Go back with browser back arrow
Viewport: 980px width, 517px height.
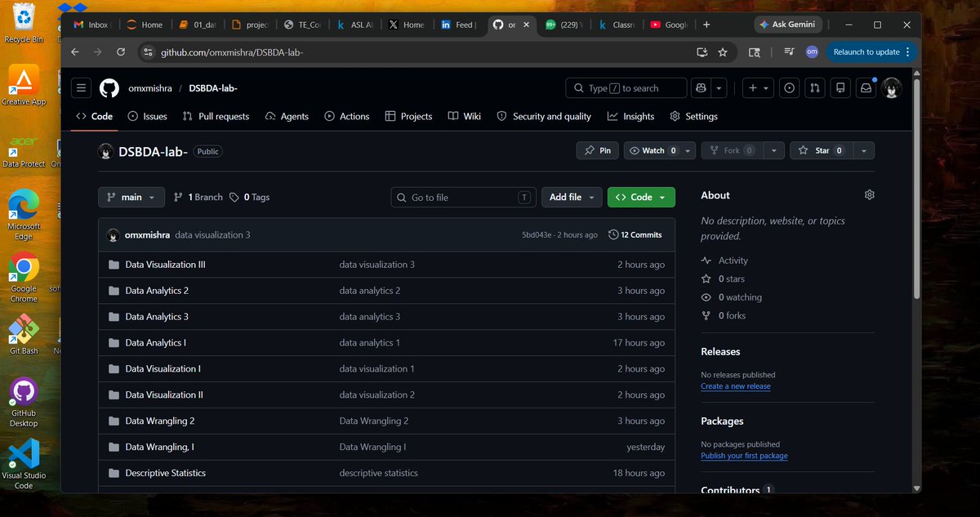coord(75,51)
